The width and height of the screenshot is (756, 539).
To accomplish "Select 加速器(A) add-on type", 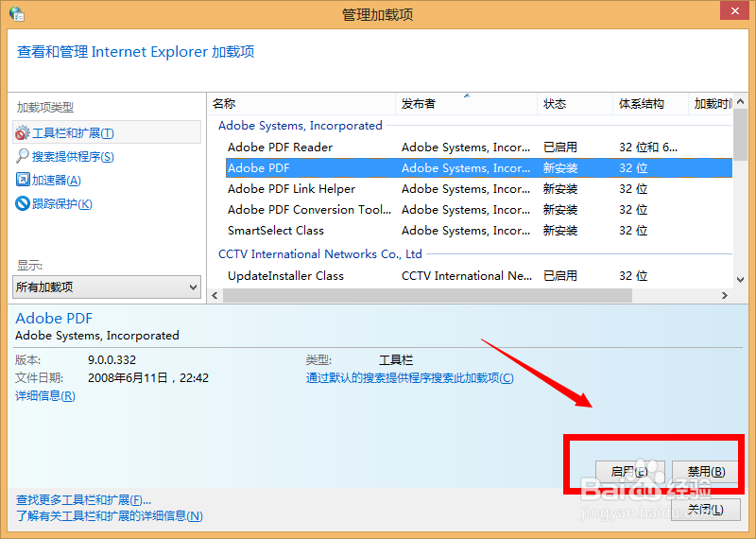I will pos(56,180).
